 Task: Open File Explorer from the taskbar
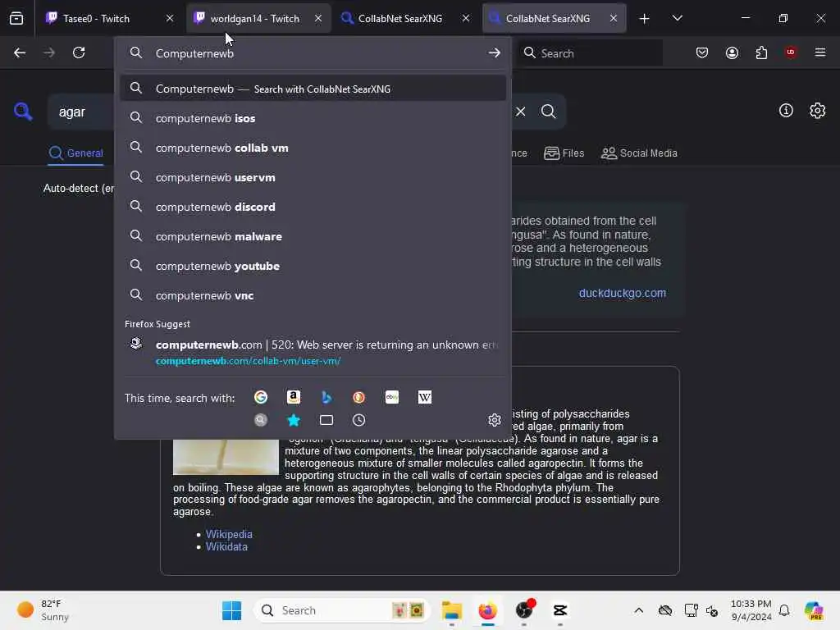[451, 610]
